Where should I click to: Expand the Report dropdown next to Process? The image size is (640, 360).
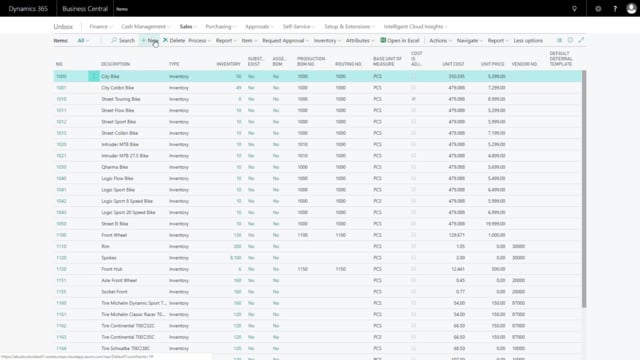[x=226, y=40]
